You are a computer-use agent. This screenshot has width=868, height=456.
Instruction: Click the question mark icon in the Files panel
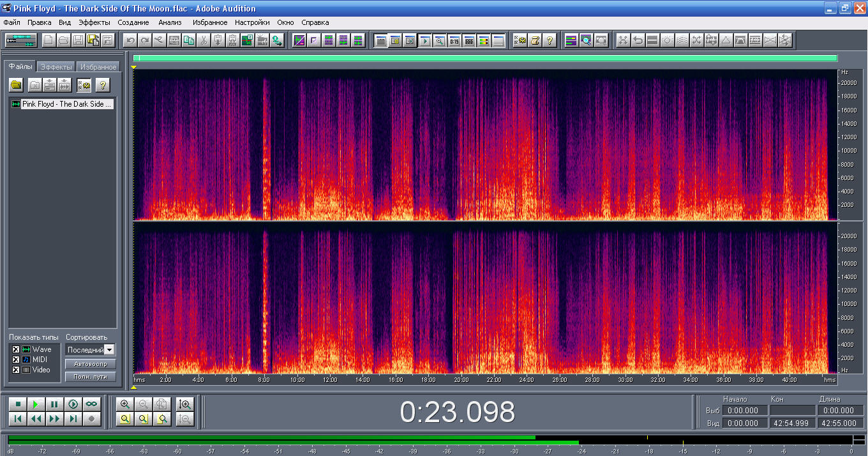pyautogui.click(x=102, y=85)
